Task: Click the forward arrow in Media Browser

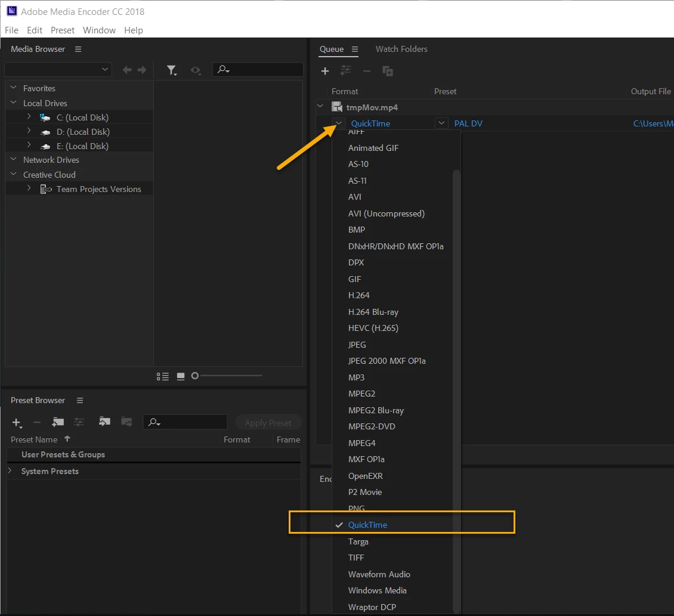Action: 142,70
